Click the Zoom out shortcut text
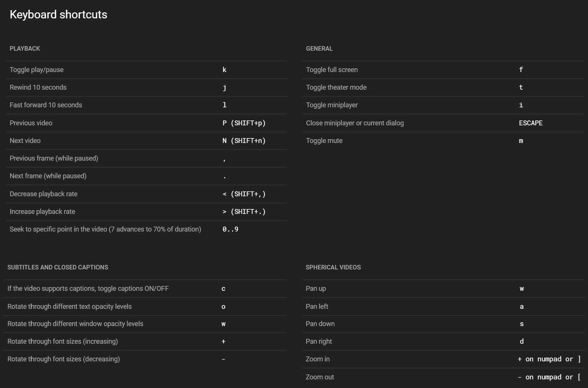This screenshot has width=588, height=388. coord(549,377)
